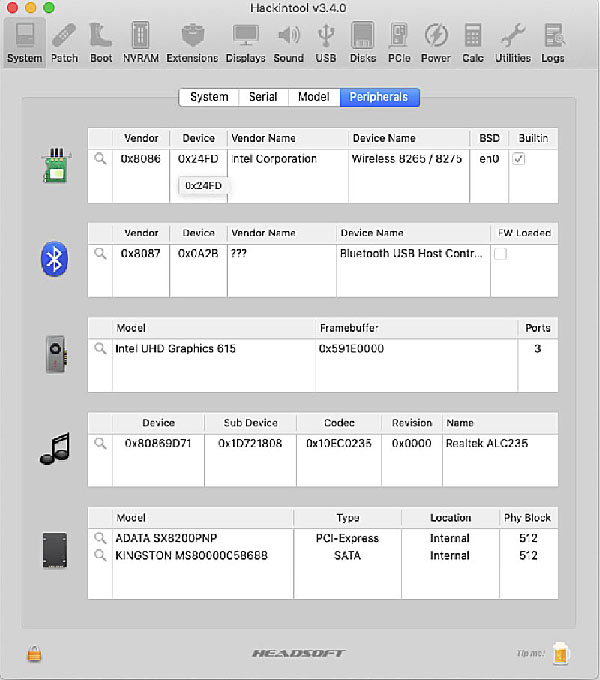Open the Power toolbar icon
Viewport: 600px width, 680px height.
pyautogui.click(x=436, y=42)
